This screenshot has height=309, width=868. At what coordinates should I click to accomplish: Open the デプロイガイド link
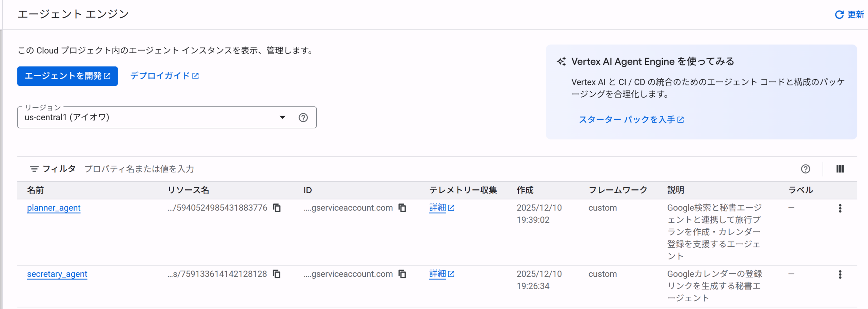[164, 76]
